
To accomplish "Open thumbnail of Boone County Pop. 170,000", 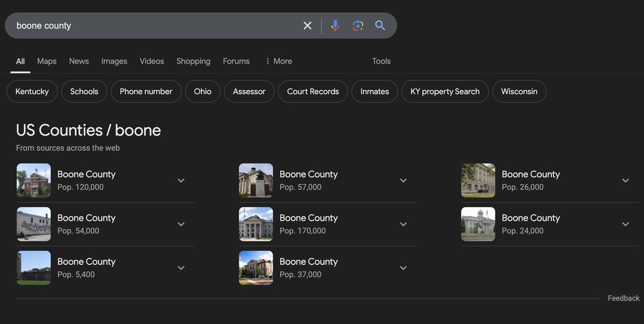I will pyautogui.click(x=256, y=224).
